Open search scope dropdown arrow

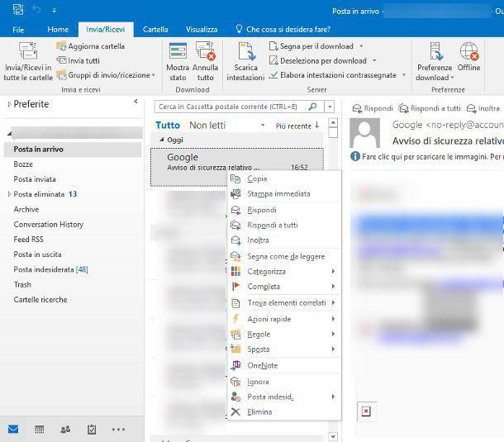pyautogui.click(x=330, y=107)
